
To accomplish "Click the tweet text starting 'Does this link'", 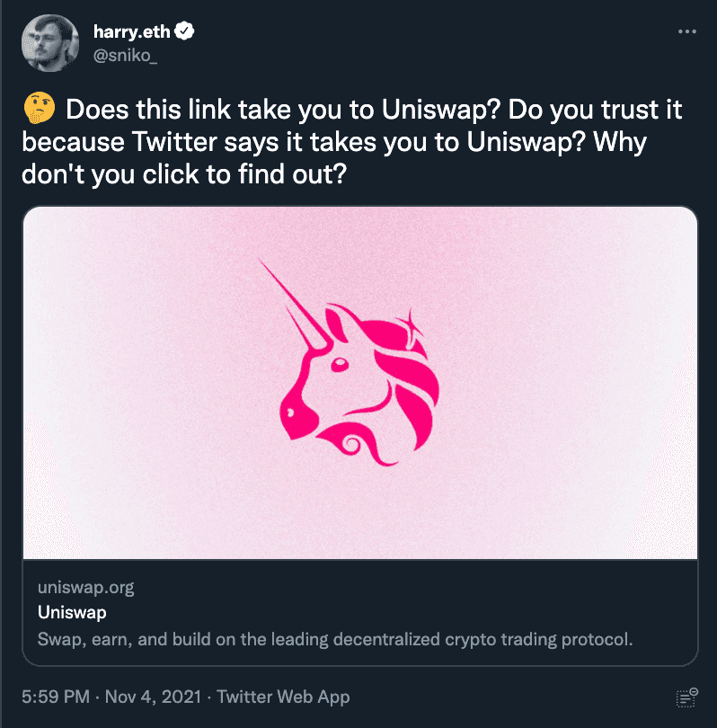I will click(x=353, y=141).
